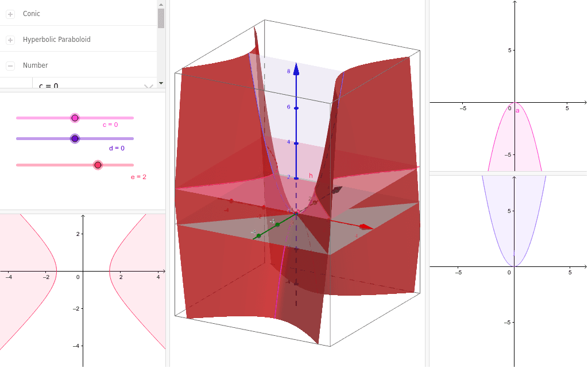Click the origin of the 3D view
This screenshot has height=368, width=588.
pos(296,213)
